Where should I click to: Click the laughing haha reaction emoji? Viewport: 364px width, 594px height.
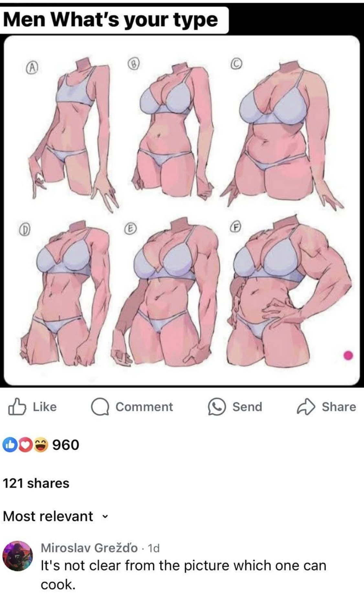[40, 445]
